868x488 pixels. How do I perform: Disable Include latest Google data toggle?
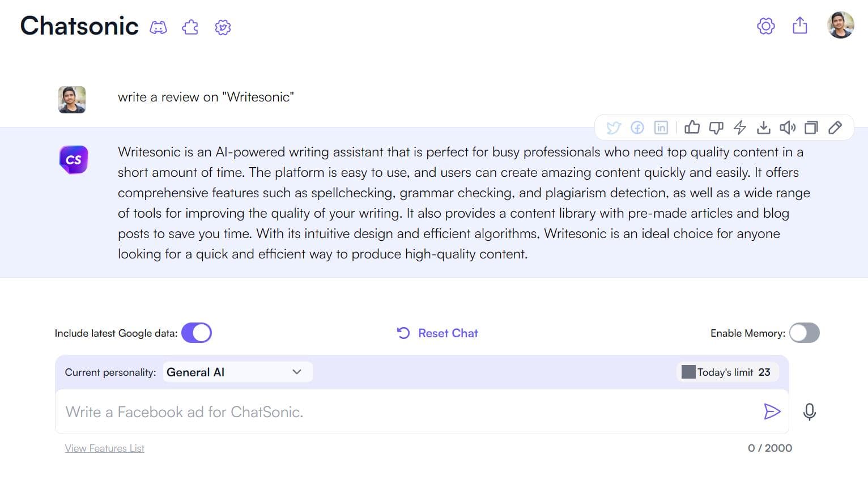(x=197, y=333)
